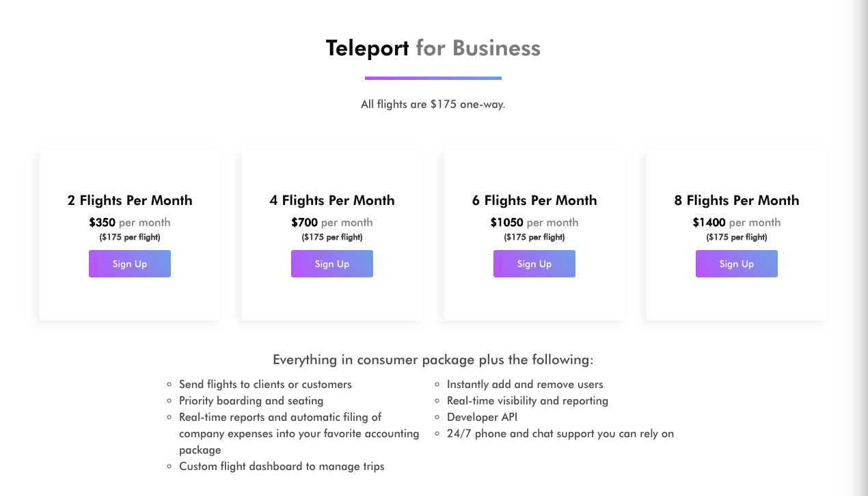This screenshot has height=496, width=868.
Task: Click Sign Up for 6 Flights Per Month plan
Action: tap(534, 264)
